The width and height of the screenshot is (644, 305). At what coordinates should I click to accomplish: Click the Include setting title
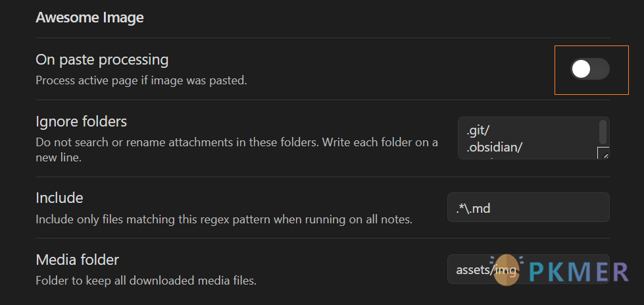pyautogui.click(x=60, y=198)
